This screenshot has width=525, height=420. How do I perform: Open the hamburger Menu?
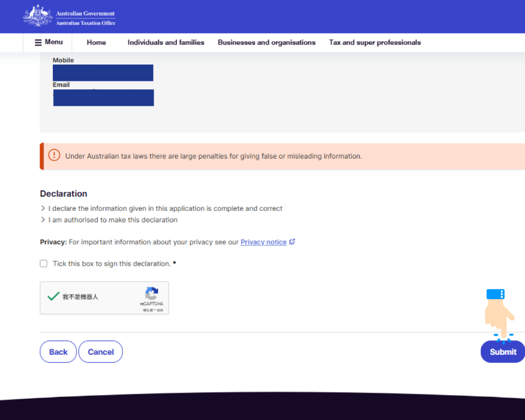[48, 43]
